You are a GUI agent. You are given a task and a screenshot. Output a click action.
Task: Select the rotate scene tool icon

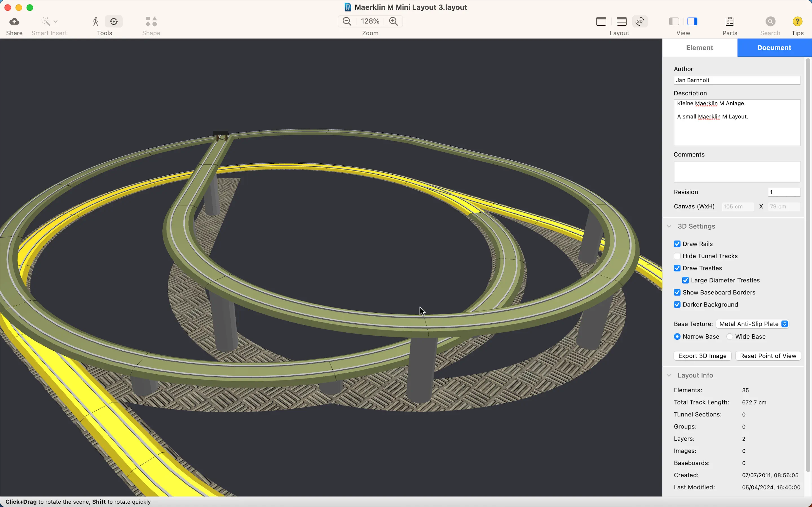(114, 21)
